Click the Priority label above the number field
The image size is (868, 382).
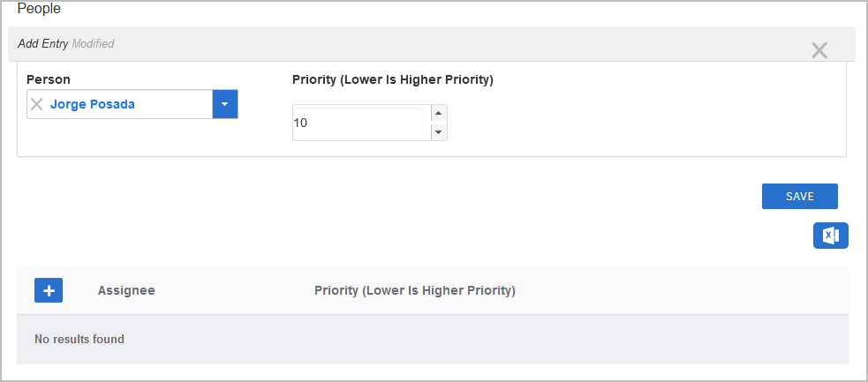(x=392, y=79)
